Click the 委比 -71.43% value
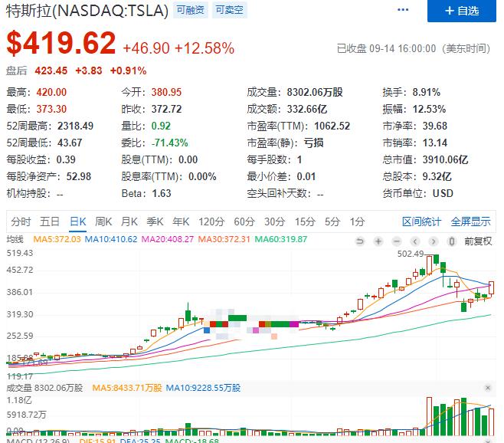Screen dimensions: 504x443 170,143
